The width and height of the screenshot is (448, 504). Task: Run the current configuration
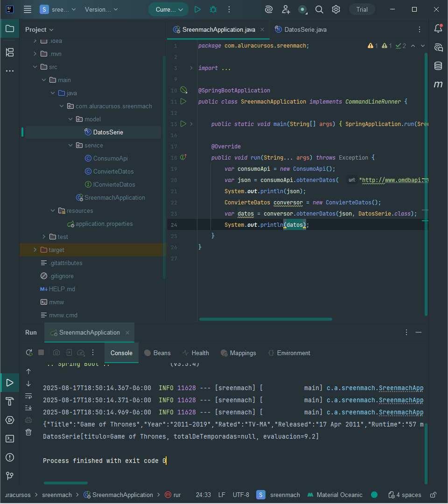(197, 9)
